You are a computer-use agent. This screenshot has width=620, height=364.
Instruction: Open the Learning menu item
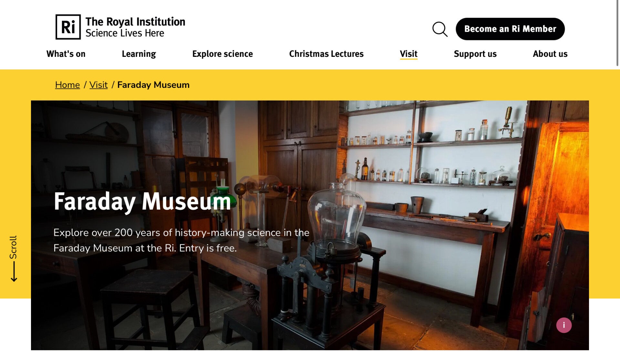coord(139,54)
